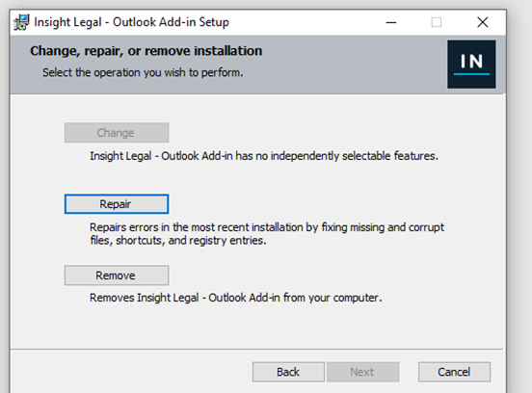Screen dimensions: 532x393
Task: Click the 'files, shortcuts, and registry entries' line
Action: (178, 241)
